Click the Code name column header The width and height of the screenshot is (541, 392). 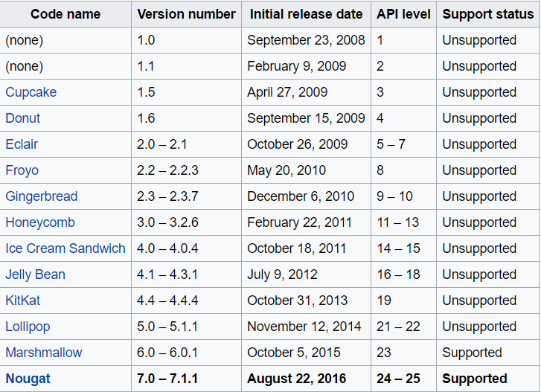65,14
